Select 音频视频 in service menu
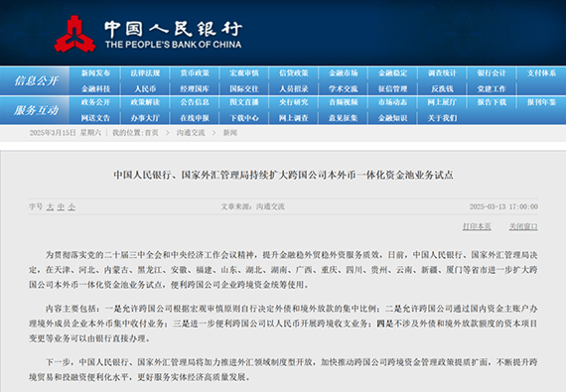The height and width of the screenshot is (392, 566). (x=344, y=102)
